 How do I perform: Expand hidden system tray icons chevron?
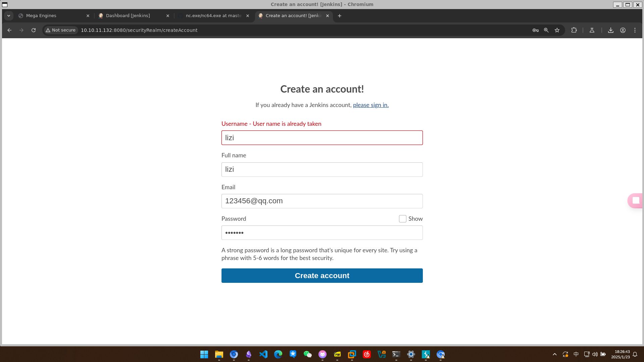point(555,354)
